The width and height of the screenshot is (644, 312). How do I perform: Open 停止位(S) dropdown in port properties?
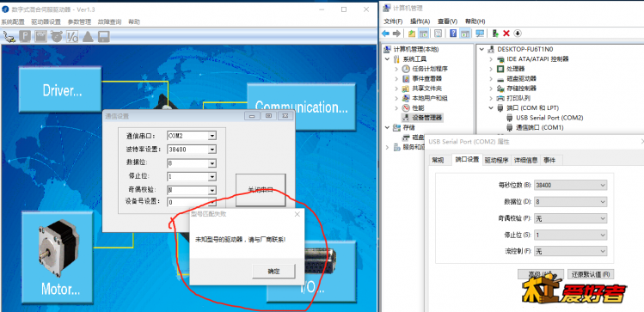tap(570, 235)
